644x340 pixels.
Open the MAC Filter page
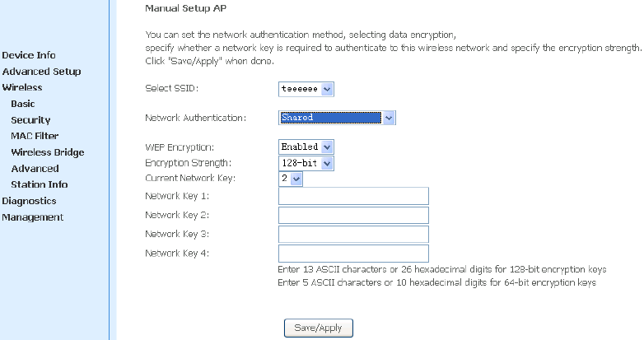(35, 136)
